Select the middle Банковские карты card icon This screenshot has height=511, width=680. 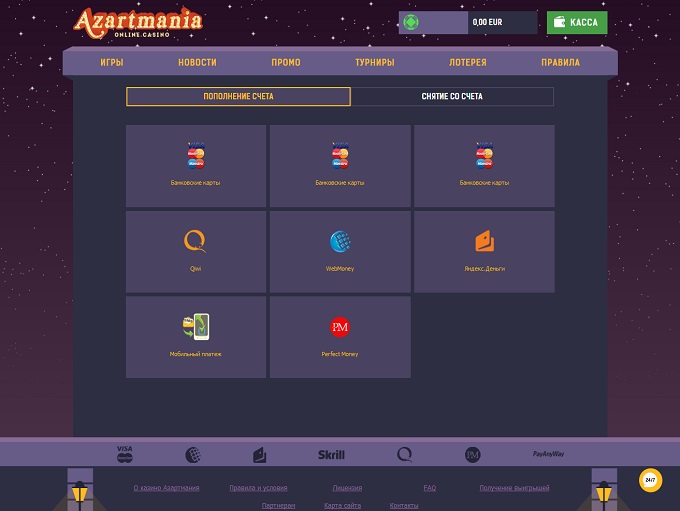tap(340, 155)
